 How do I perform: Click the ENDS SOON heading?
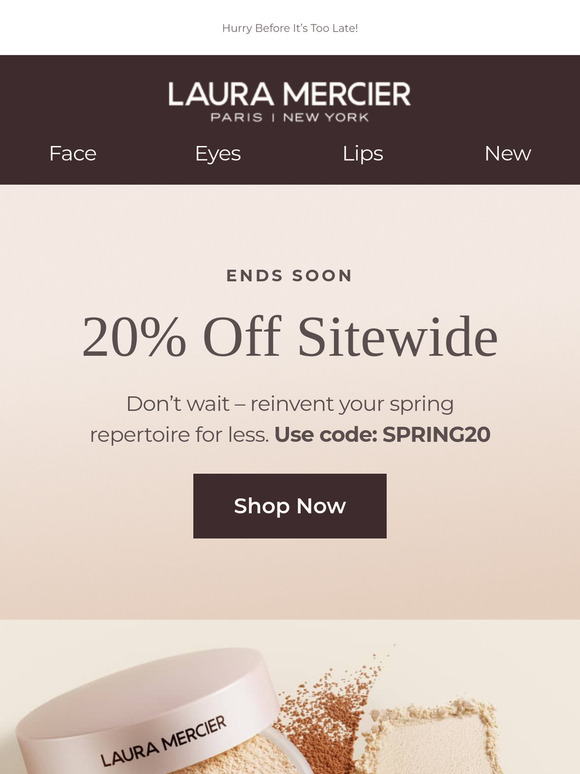pyautogui.click(x=290, y=275)
